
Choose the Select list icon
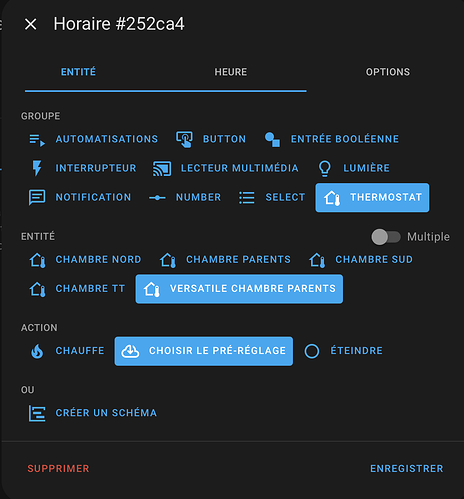[247, 197]
